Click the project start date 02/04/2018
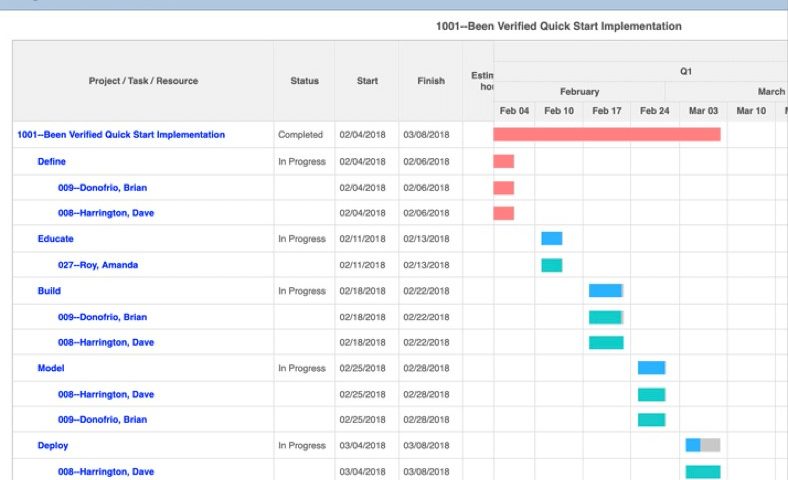Screen dimensions: 788x480 [x=362, y=135]
